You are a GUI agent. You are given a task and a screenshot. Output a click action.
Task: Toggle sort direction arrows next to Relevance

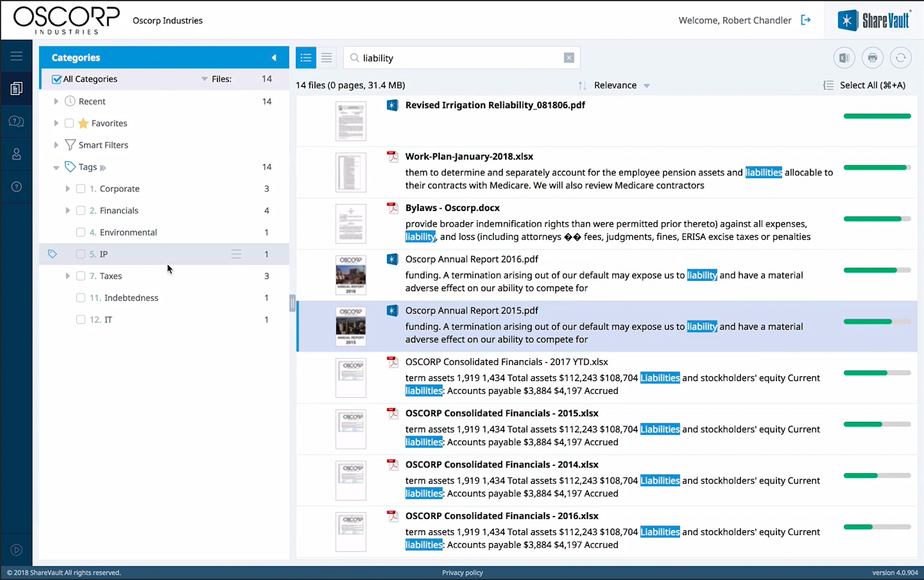[583, 85]
